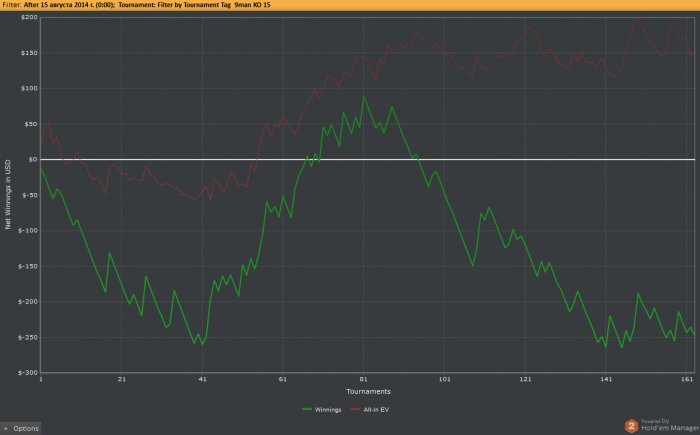Image resolution: width=700 pixels, height=435 pixels.
Task: Click x-axis tick label 81
Action: (x=363, y=379)
